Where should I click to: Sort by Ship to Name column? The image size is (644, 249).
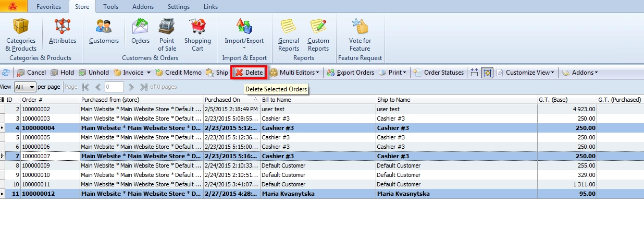456,100
